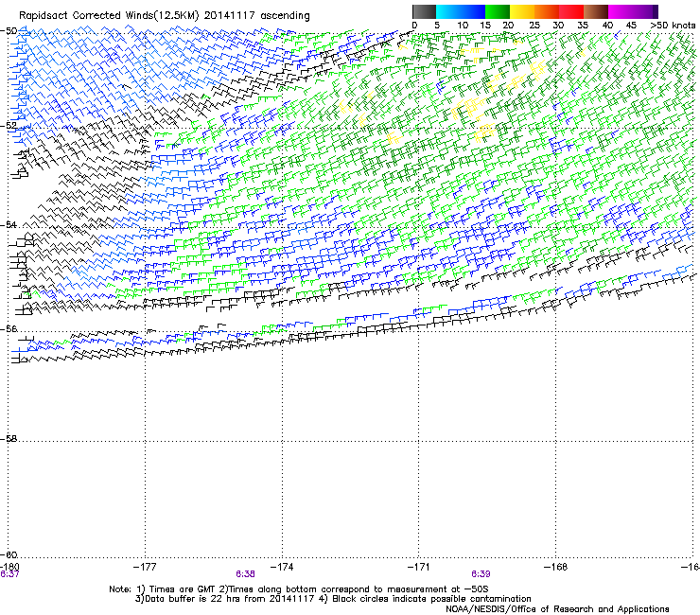Click the green 15-20 knots legend segment
The height and width of the screenshot is (615, 700).
click(x=498, y=11)
